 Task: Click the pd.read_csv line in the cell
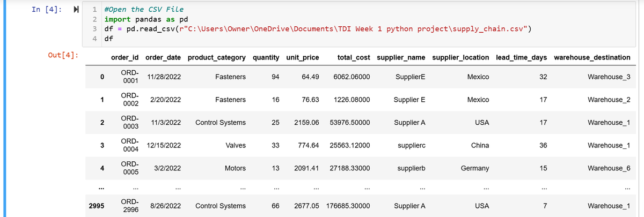318,28
